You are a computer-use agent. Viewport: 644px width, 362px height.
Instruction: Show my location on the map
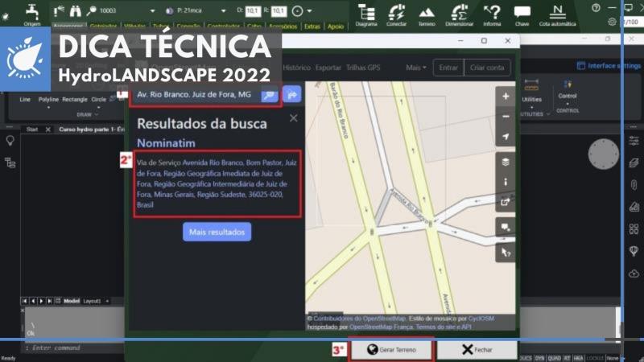(506, 137)
